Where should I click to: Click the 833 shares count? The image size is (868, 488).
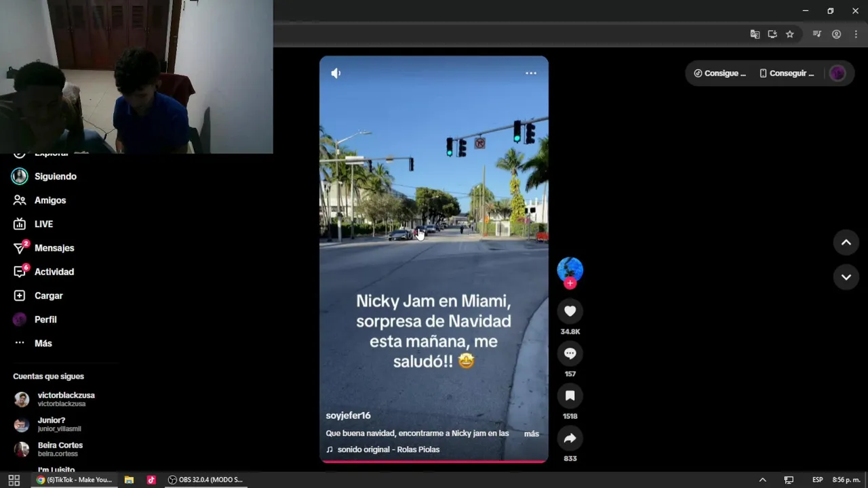pos(570,459)
